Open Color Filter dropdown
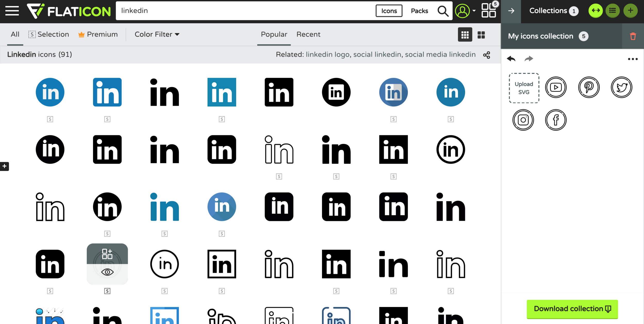The image size is (644, 324). click(x=157, y=34)
